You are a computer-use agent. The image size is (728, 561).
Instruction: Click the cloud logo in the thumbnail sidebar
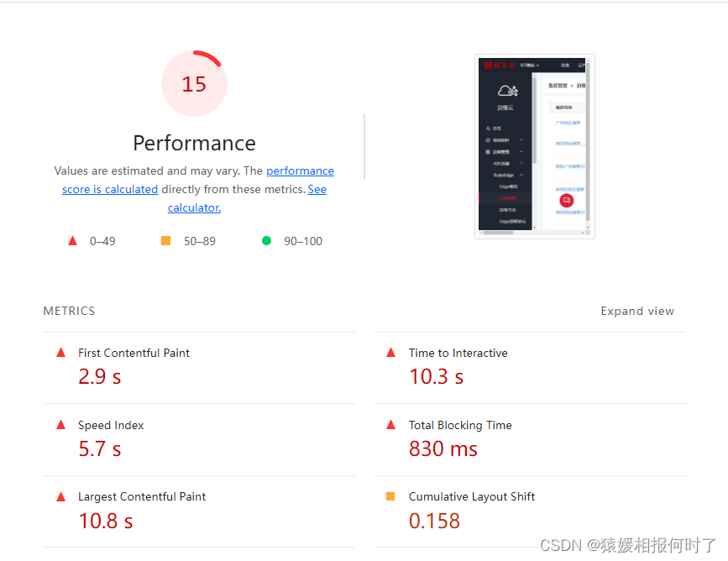(x=507, y=90)
